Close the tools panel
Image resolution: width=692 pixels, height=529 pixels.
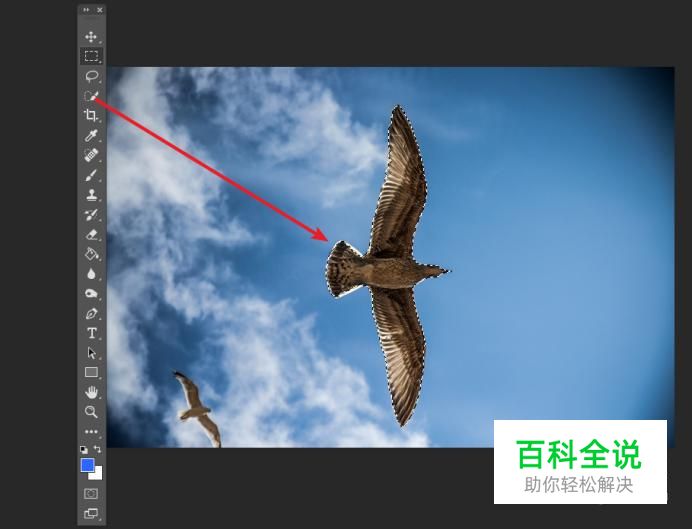100,9
